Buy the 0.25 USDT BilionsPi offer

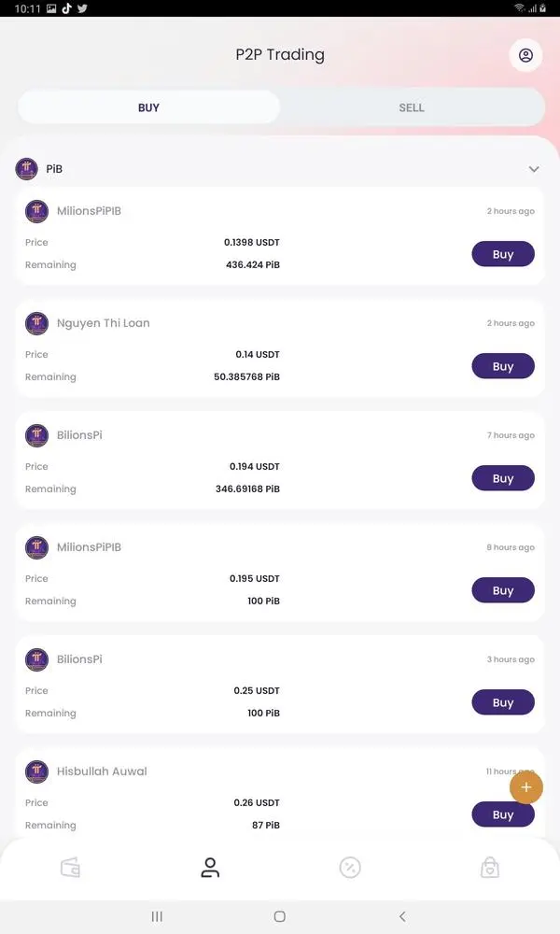coord(503,702)
